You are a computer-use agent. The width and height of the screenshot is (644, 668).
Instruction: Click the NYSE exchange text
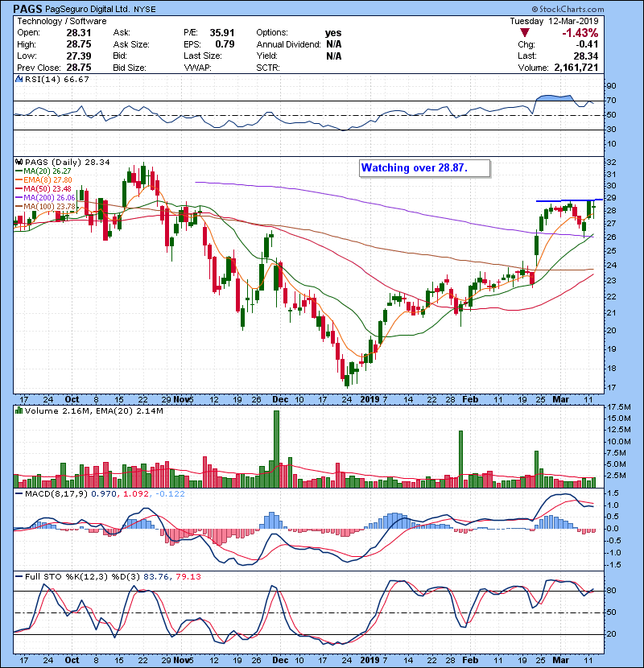click(145, 10)
